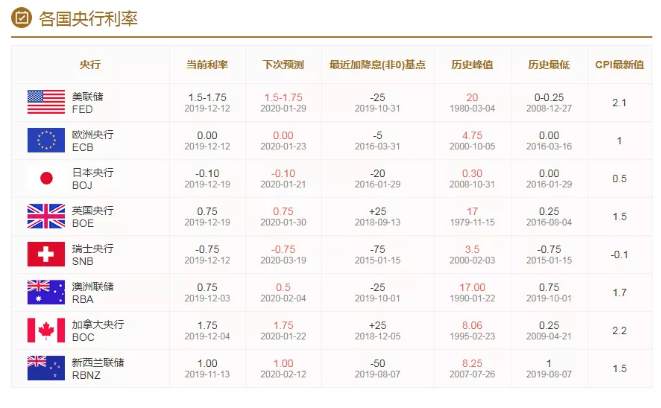Click SNB CPI value -0.1
This screenshot has width=661, height=408.
click(x=619, y=254)
